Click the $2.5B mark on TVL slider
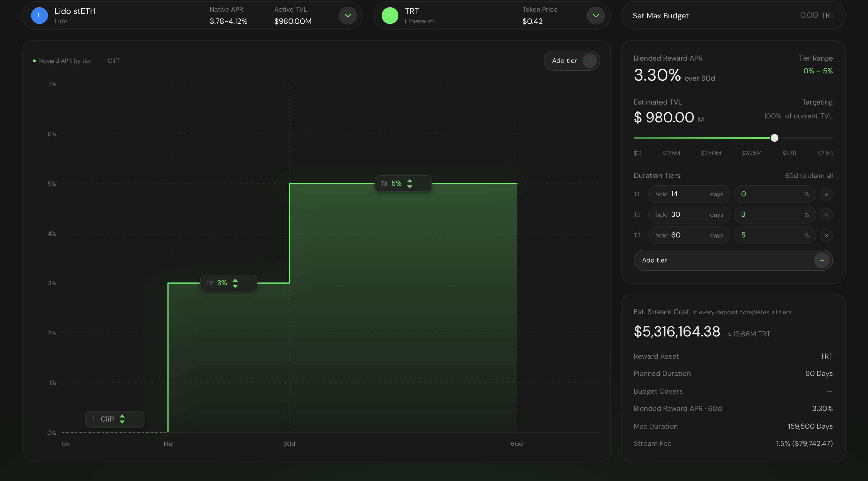868x481 pixels. pyautogui.click(x=825, y=153)
